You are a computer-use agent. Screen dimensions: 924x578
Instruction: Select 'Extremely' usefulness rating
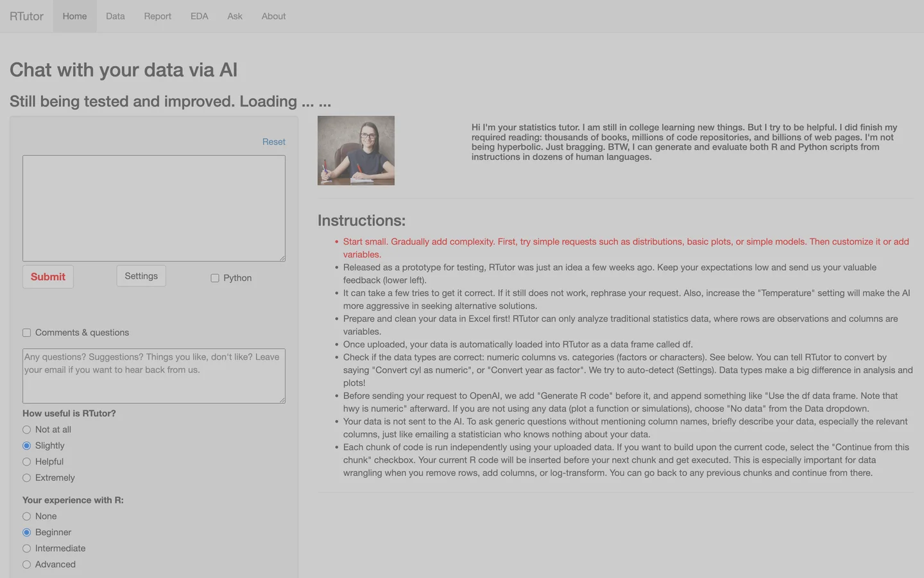(x=27, y=478)
